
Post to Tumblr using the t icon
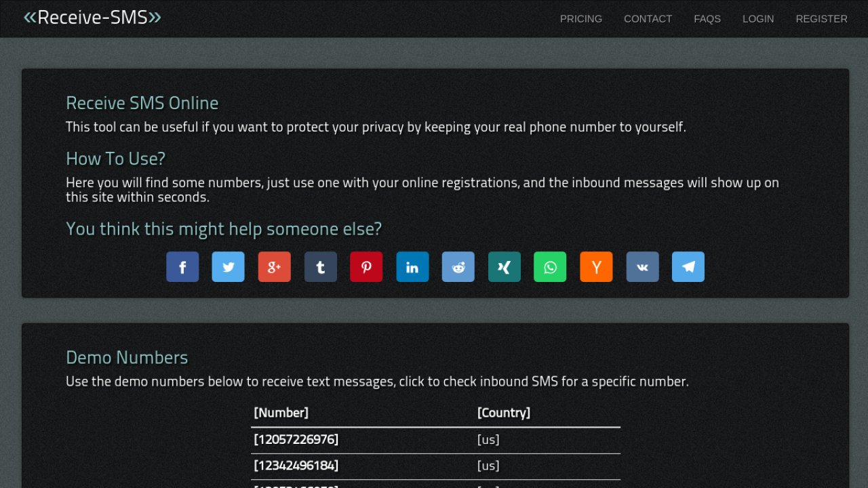click(321, 267)
